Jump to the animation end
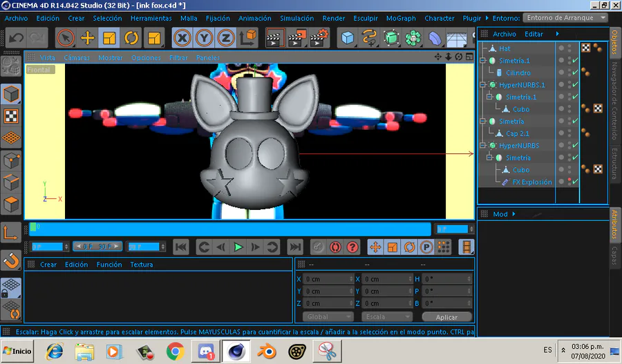This screenshot has height=364, width=622. [295, 247]
